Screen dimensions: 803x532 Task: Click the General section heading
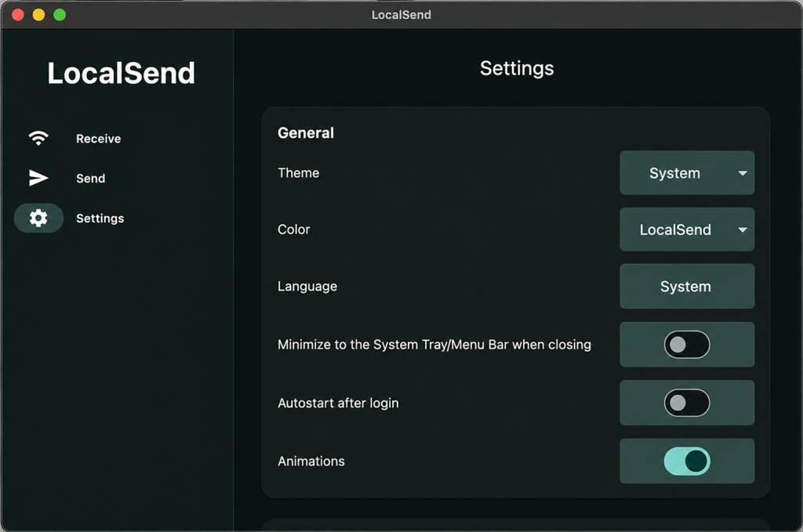pos(306,133)
